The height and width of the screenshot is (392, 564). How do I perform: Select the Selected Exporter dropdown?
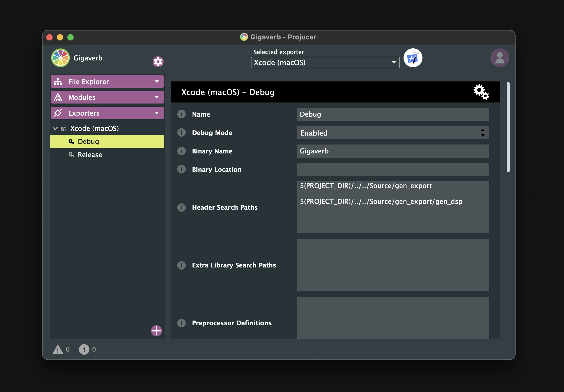(x=324, y=63)
